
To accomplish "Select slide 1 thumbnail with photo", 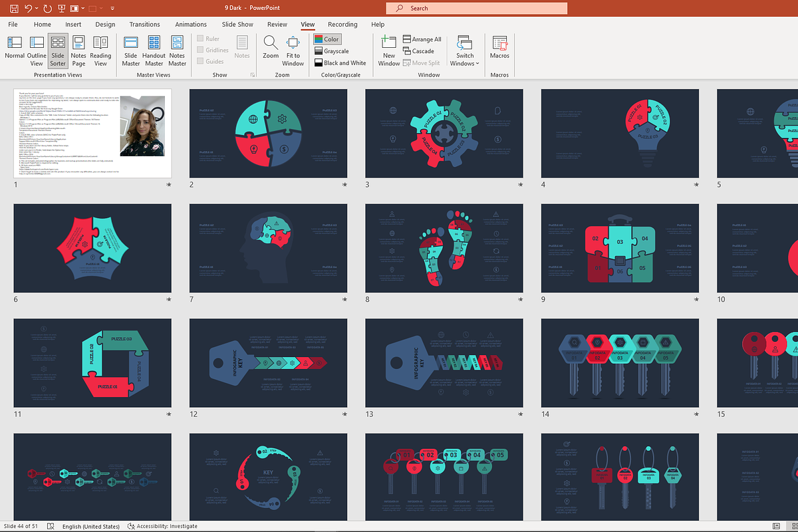I will point(92,133).
